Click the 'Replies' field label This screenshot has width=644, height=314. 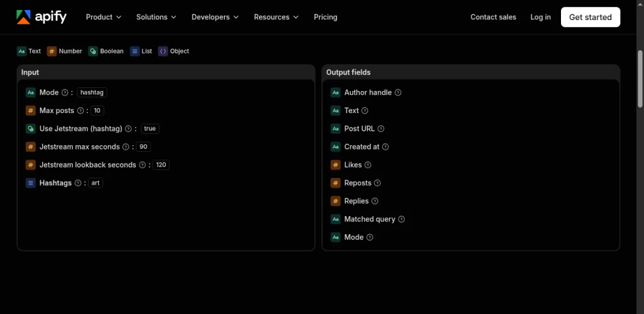(357, 201)
